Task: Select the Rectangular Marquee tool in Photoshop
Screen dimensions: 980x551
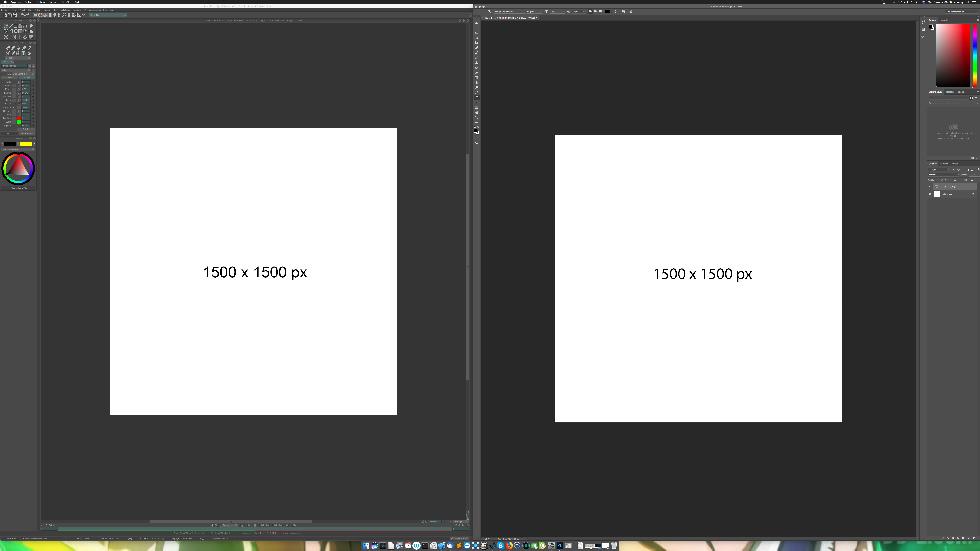Action: tap(476, 28)
